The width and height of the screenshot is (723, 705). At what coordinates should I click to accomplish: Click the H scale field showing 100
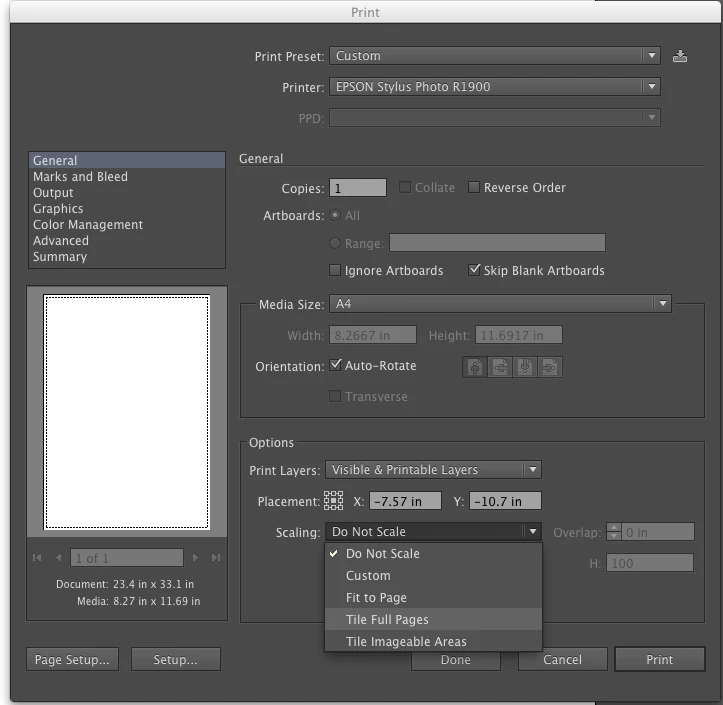[x=650, y=563]
